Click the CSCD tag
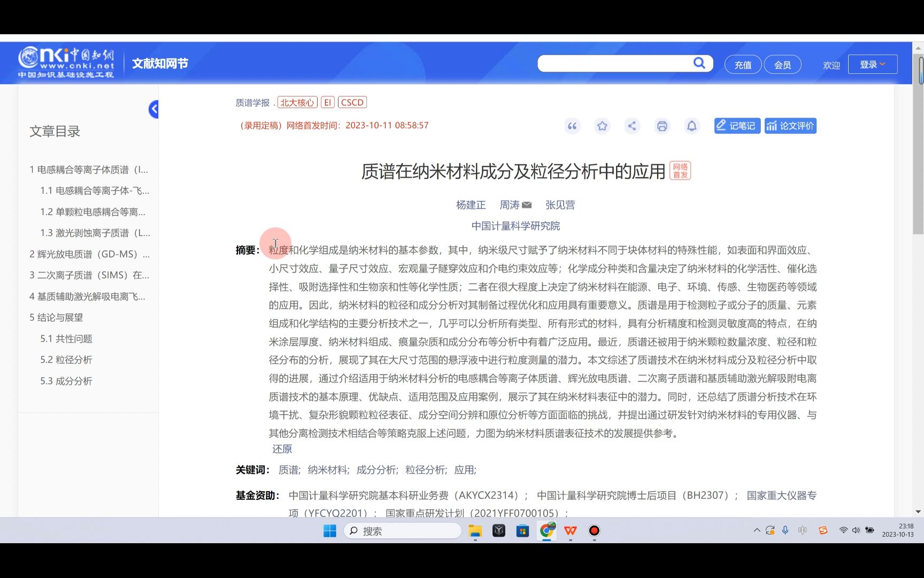Screen dimensions: 924x578 (x=352, y=103)
